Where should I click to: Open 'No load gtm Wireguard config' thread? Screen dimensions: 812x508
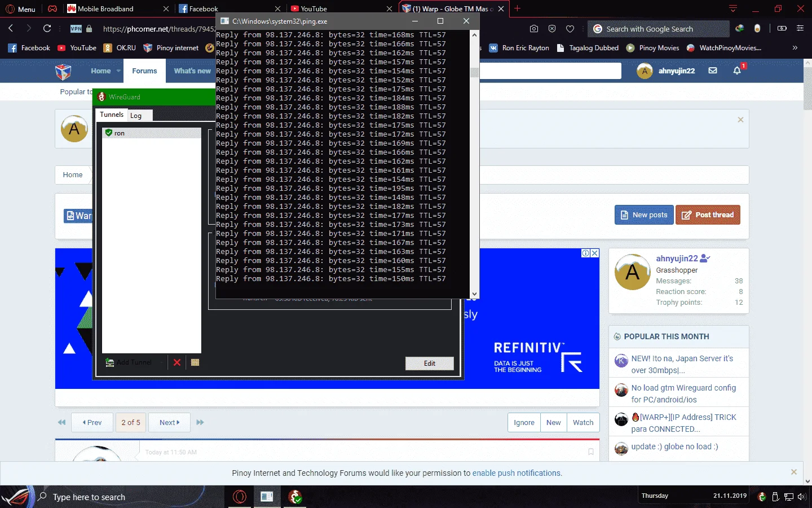[x=683, y=393]
